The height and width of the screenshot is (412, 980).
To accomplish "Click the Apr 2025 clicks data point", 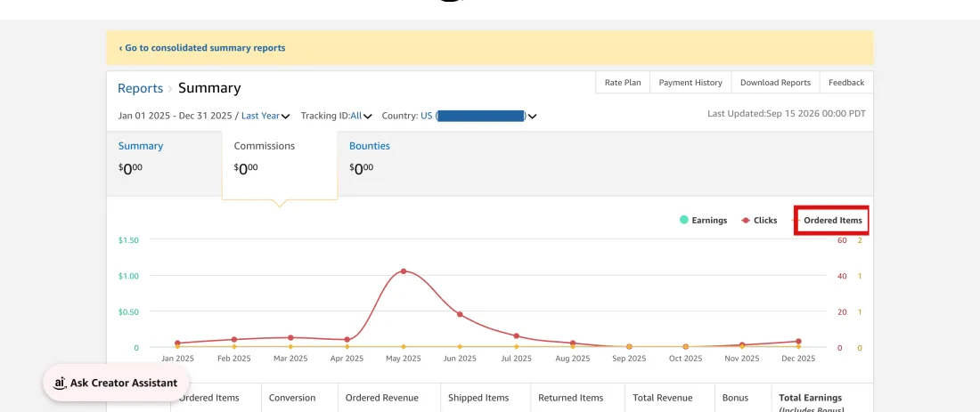I will 347,340.
